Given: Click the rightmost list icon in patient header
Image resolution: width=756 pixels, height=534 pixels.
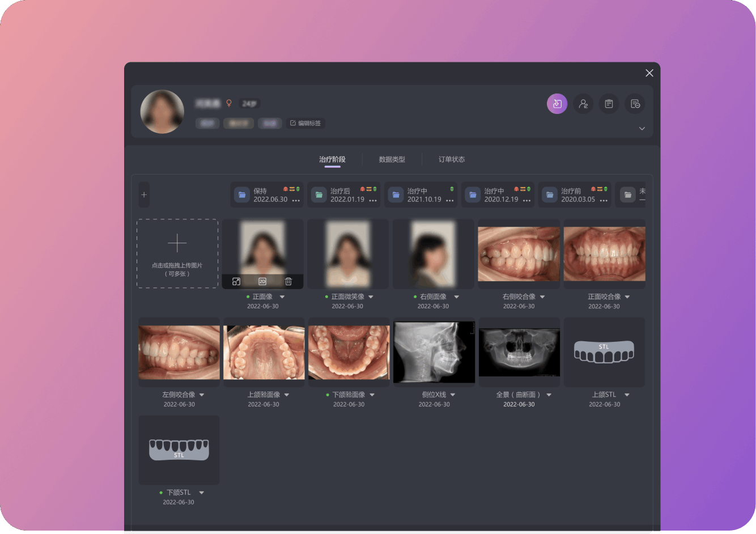Looking at the screenshot, I should tap(635, 104).
